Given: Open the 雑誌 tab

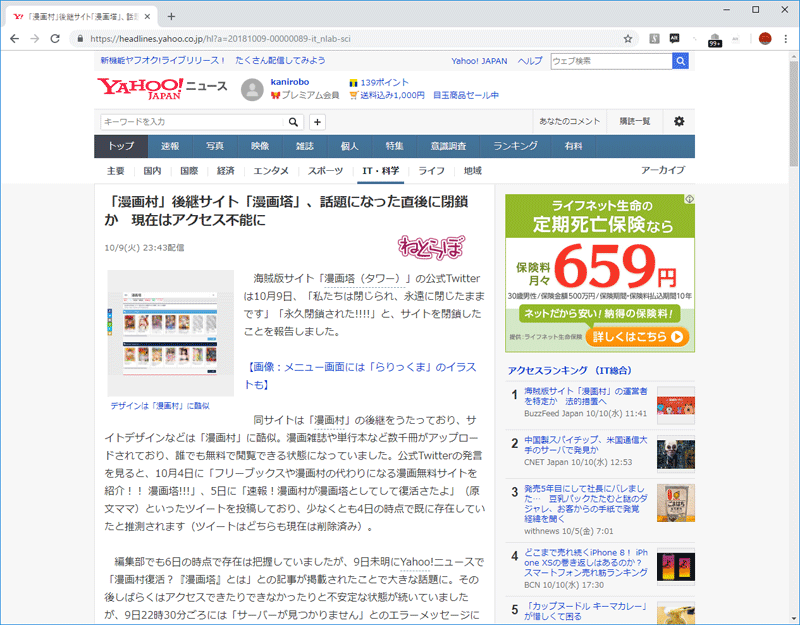Looking at the screenshot, I should (x=305, y=146).
